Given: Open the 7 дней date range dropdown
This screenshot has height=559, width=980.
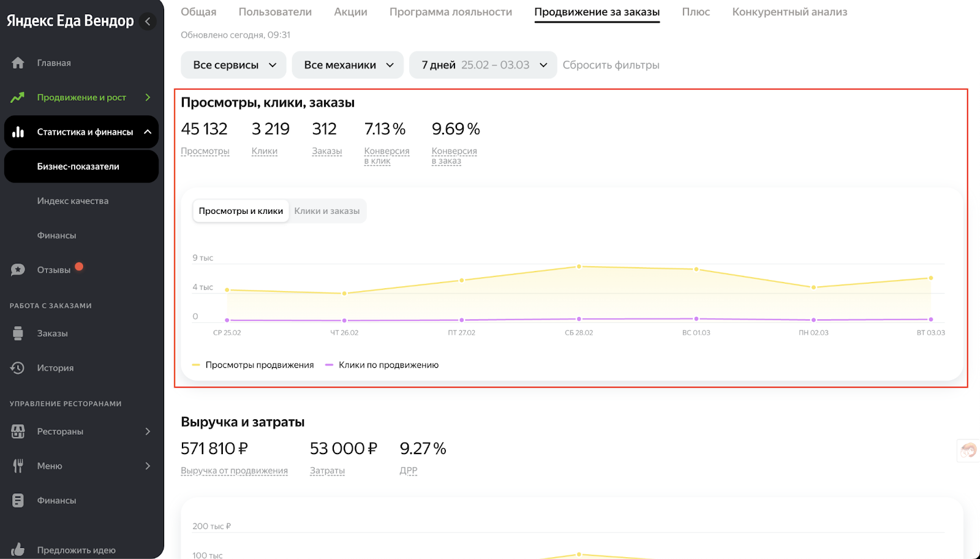Looking at the screenshot, I should (483, 65).
